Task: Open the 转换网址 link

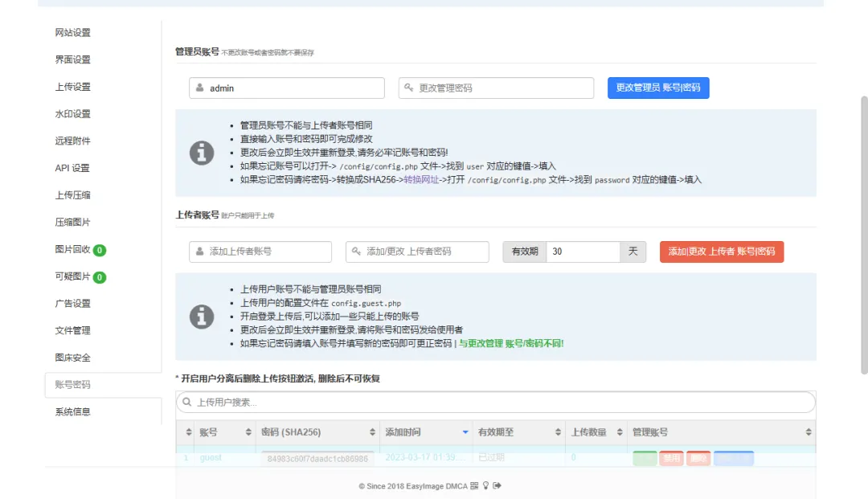Action: (x=422, y=180)
